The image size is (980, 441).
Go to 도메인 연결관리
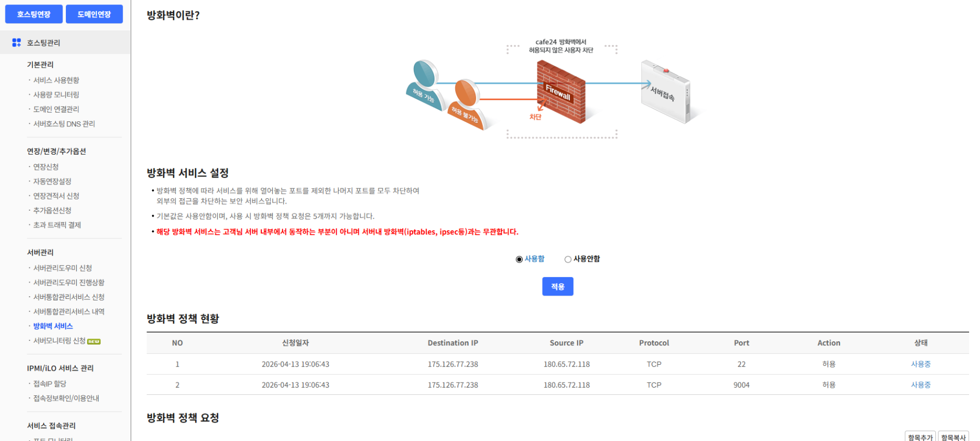tap(56, 109)
